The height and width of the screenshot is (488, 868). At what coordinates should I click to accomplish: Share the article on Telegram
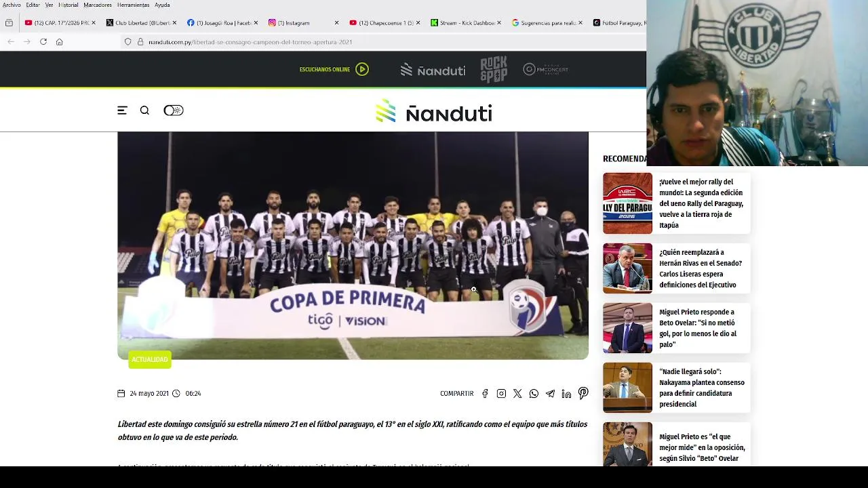coord(550,393)
